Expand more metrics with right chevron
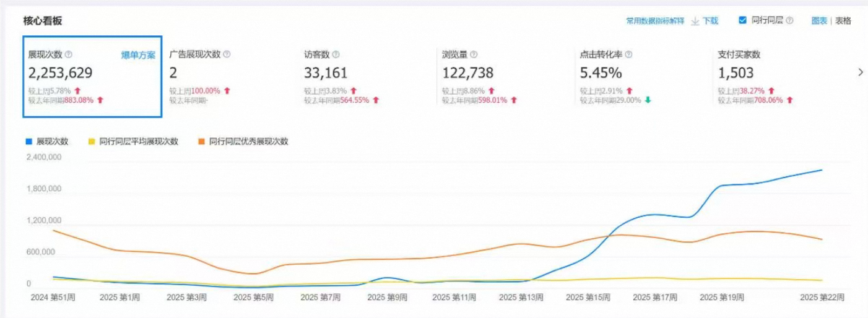 (860, 72)
